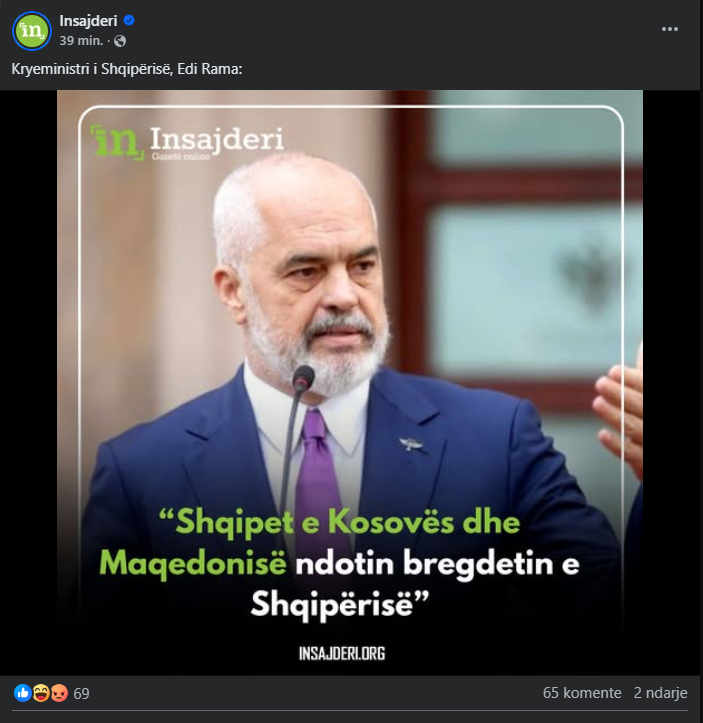This screenshot has width=703, height=723.
Task: Click the INSAJDERI.ORG watermark text
Action: tap(342, 653)
